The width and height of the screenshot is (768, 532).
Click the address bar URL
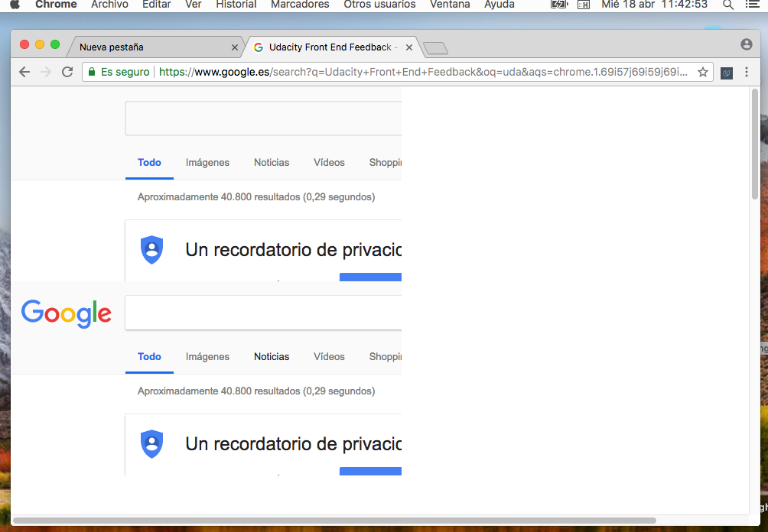pos(423,72)
